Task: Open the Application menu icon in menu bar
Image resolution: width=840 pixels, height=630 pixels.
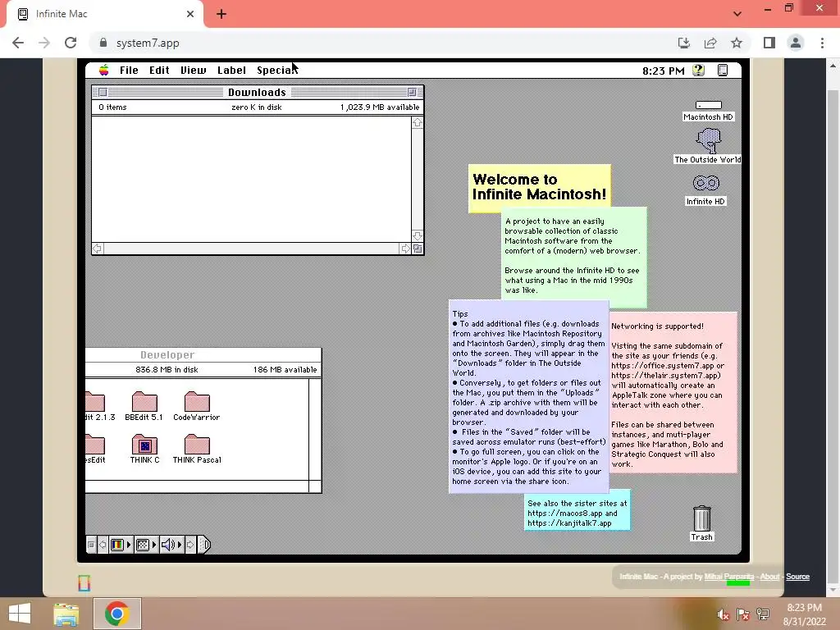Action: 723,71
